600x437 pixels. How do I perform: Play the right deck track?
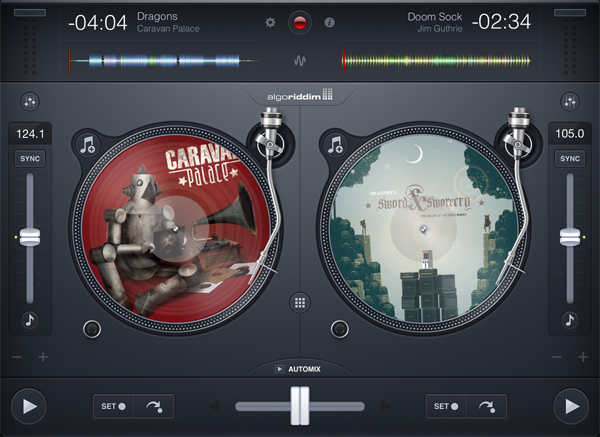571,406
